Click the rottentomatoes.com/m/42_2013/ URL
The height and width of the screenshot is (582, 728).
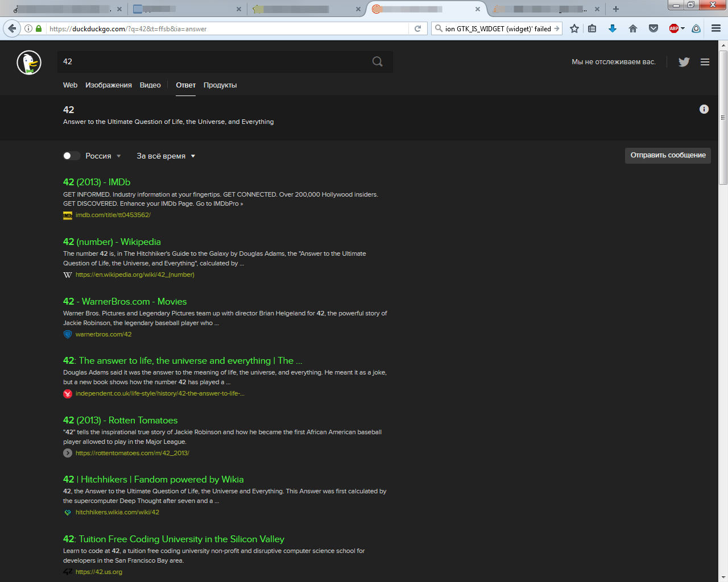pos(133,453)
